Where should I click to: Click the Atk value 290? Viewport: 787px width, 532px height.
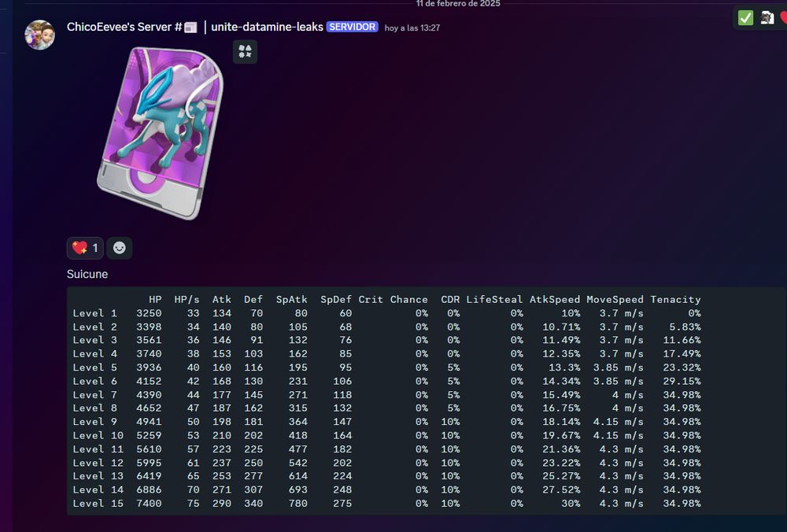click(x=221, y=504)
